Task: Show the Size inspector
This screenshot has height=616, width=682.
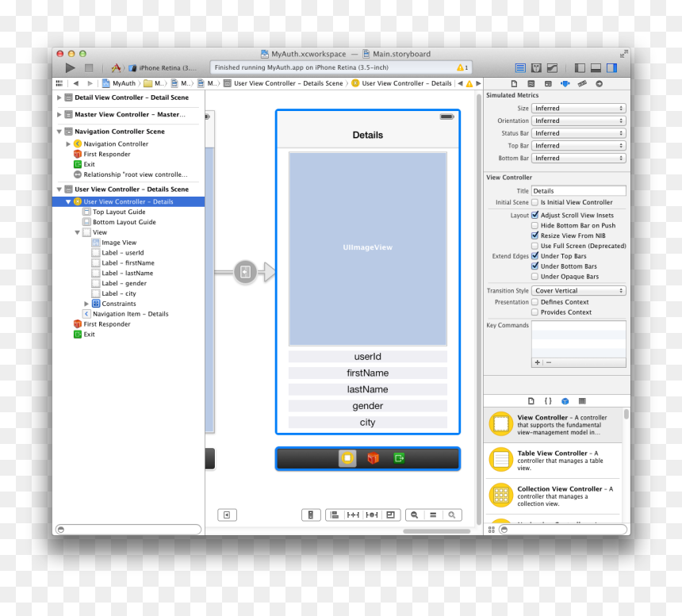Action: pos(582,83)
